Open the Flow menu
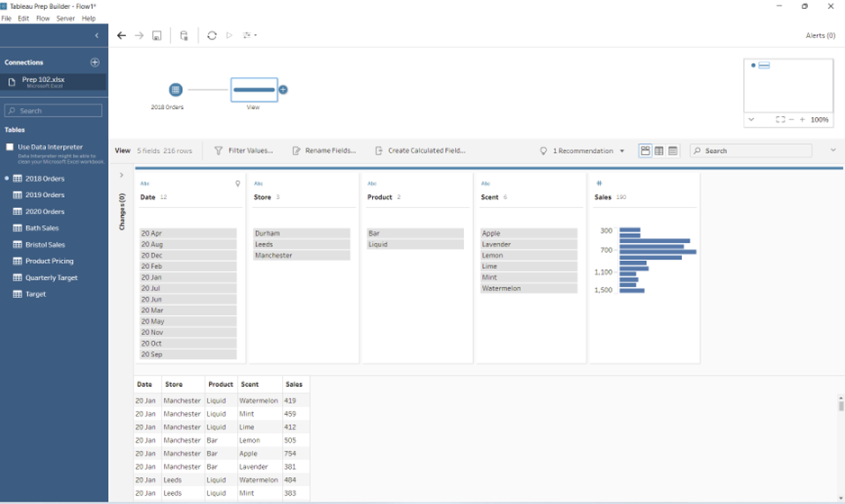Screen dimensions: 845x504 (x=42, y=18)
